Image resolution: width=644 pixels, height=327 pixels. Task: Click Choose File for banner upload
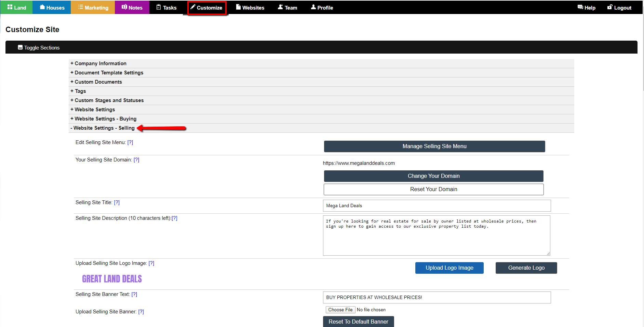340,310
